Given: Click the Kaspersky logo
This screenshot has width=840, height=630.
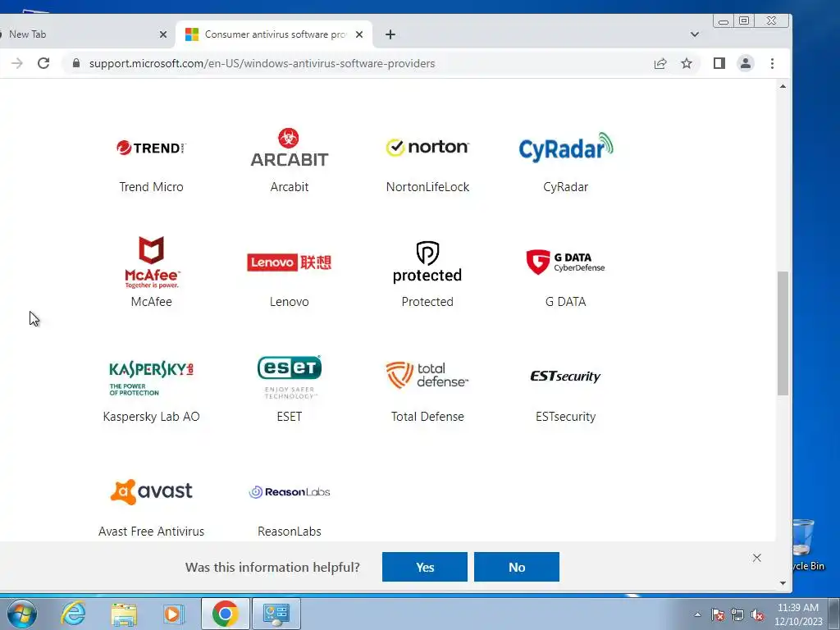Looking at the screenshot, I should (x=151, y=377).
